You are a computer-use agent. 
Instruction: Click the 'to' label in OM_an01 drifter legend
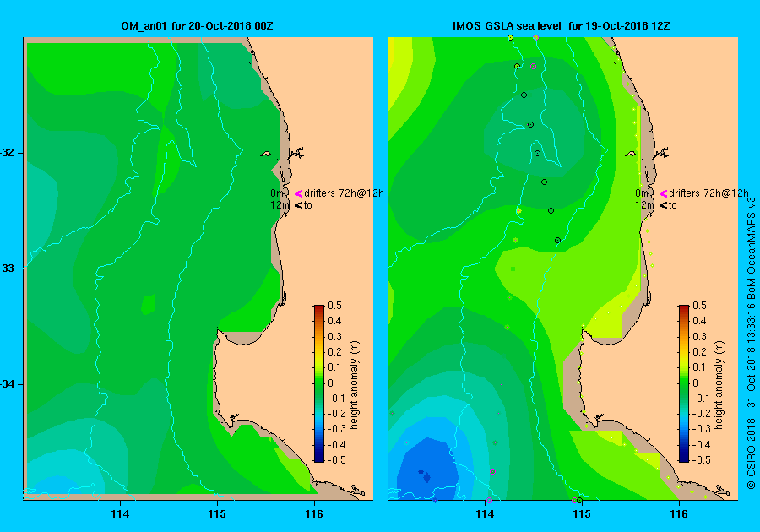point(308,205)
